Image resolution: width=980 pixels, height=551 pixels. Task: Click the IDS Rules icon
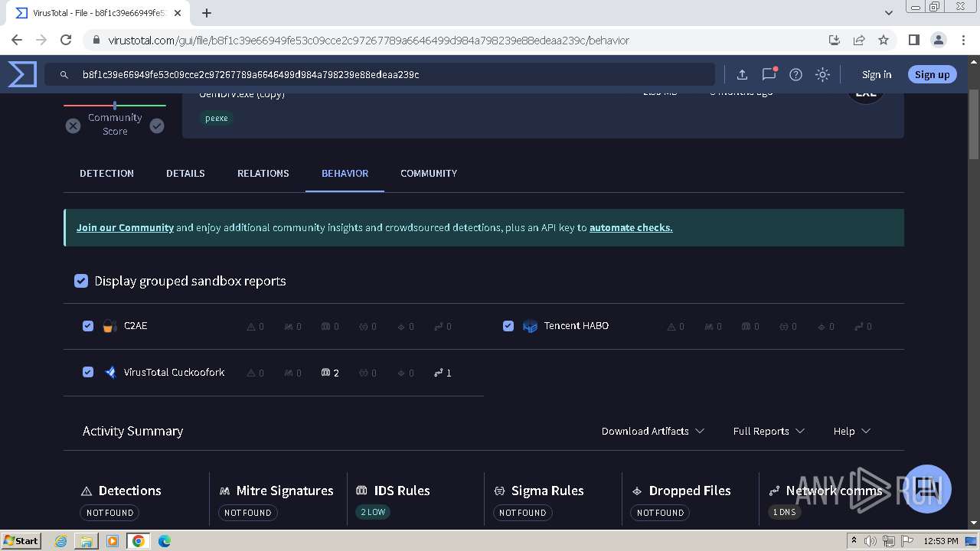[362, 491]
